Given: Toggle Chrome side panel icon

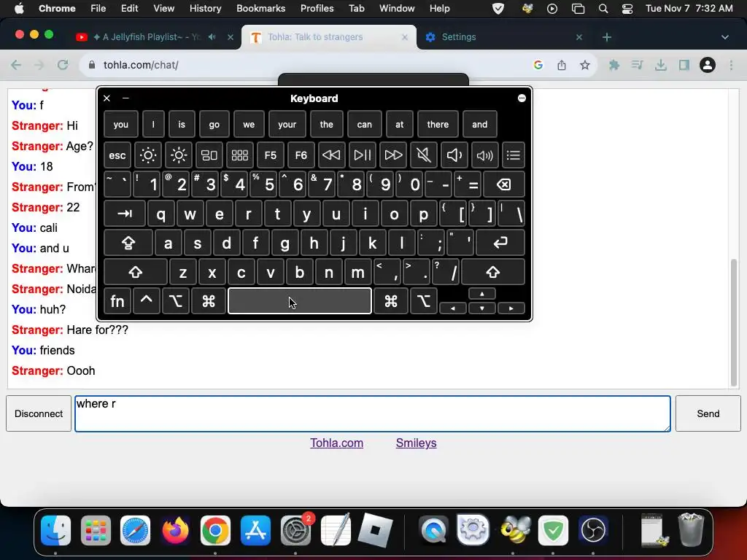Looking at the screenshot, I should [x=684, y=65].
